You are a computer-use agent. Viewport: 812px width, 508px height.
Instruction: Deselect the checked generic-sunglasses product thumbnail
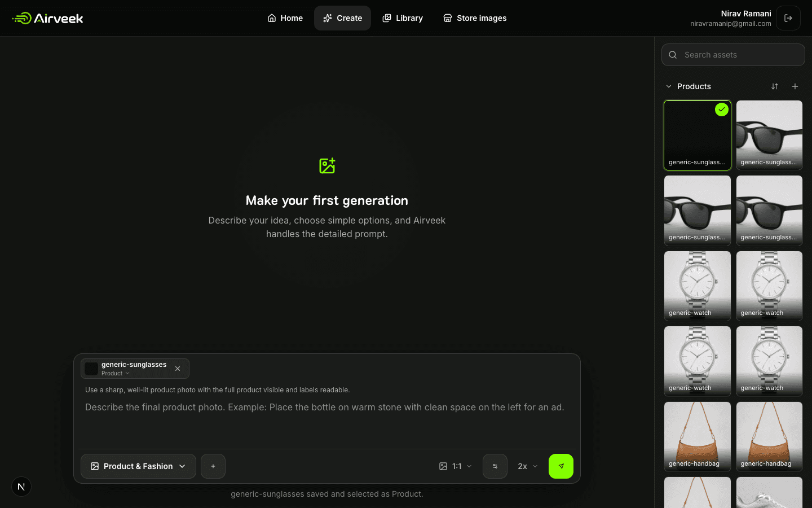point(698,135)
